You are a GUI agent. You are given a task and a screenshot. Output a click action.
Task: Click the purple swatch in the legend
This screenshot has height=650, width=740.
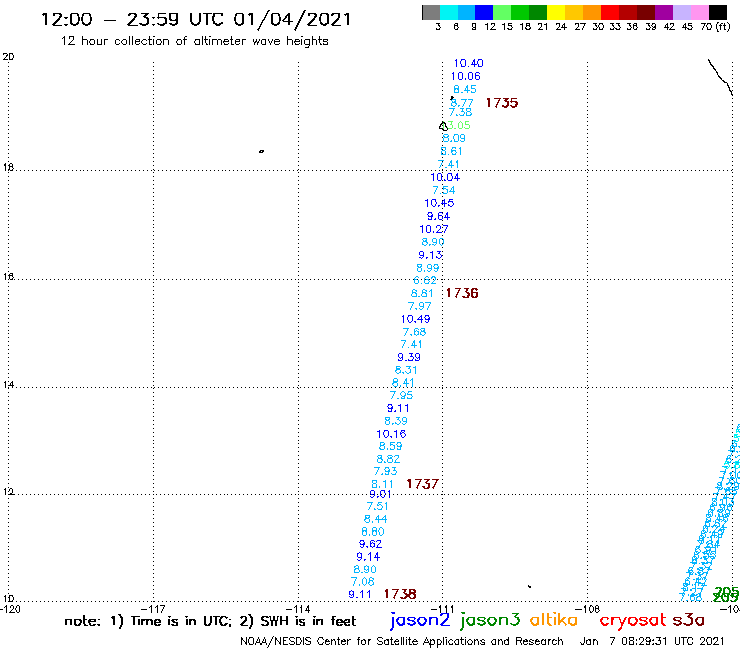[x=664, y=12]
